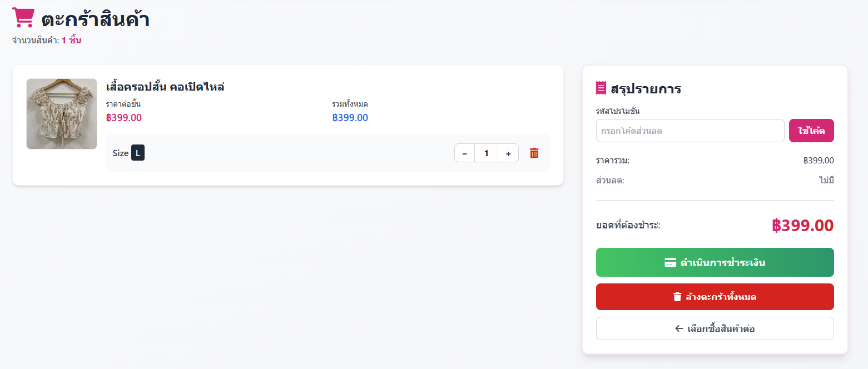Click the credit card icon on checkout button

[x=670, y=263]
